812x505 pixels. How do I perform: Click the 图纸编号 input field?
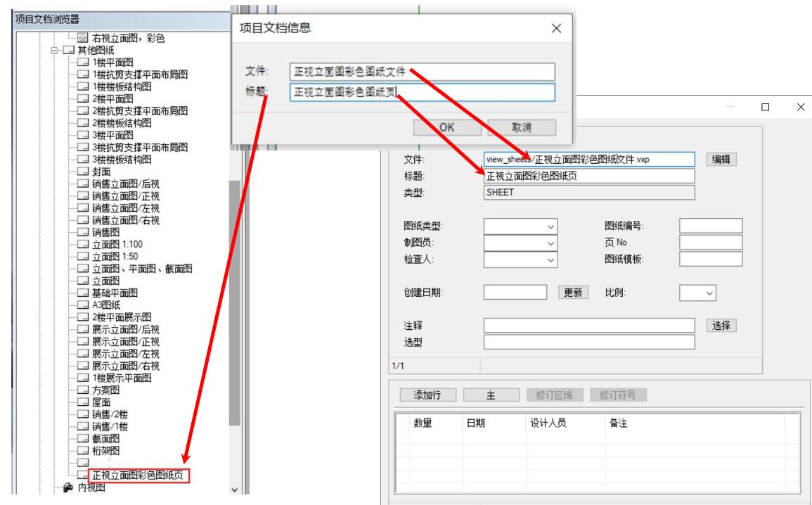pos(711,226)
